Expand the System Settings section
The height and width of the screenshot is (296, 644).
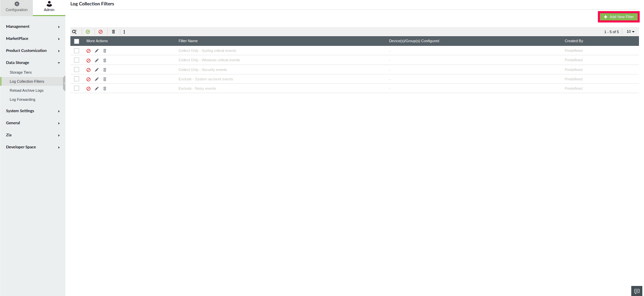tap(33, 111)
